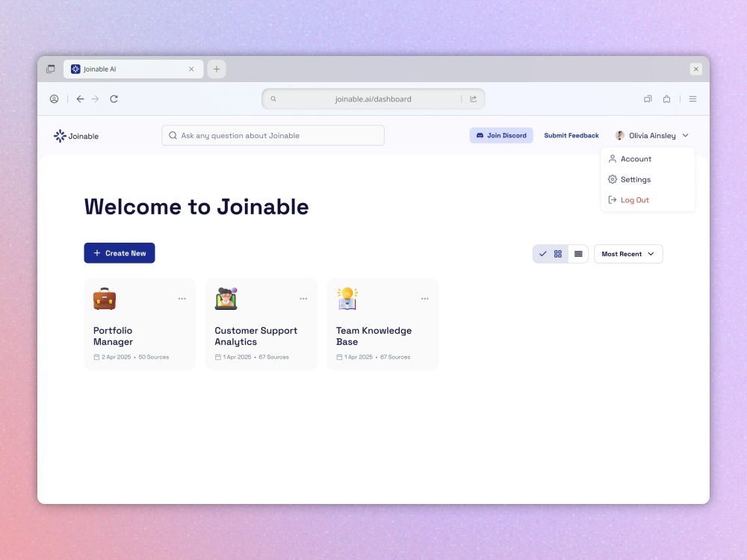Select Log Out from user menu
Image resolution: width=747 pixels, height=560 pixels.
click(x=648, y=200)
